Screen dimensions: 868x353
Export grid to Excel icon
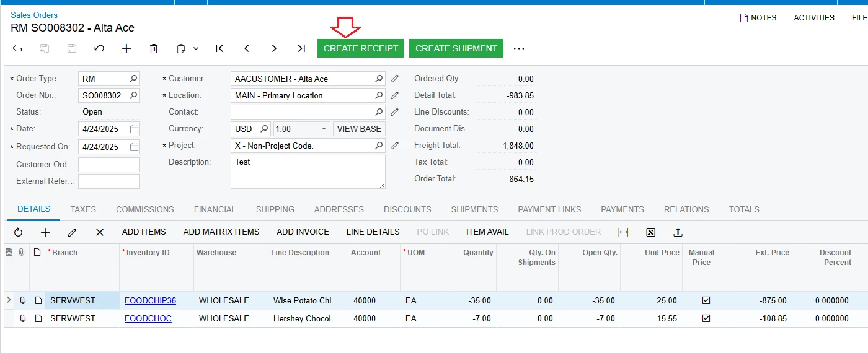(650, 232)
